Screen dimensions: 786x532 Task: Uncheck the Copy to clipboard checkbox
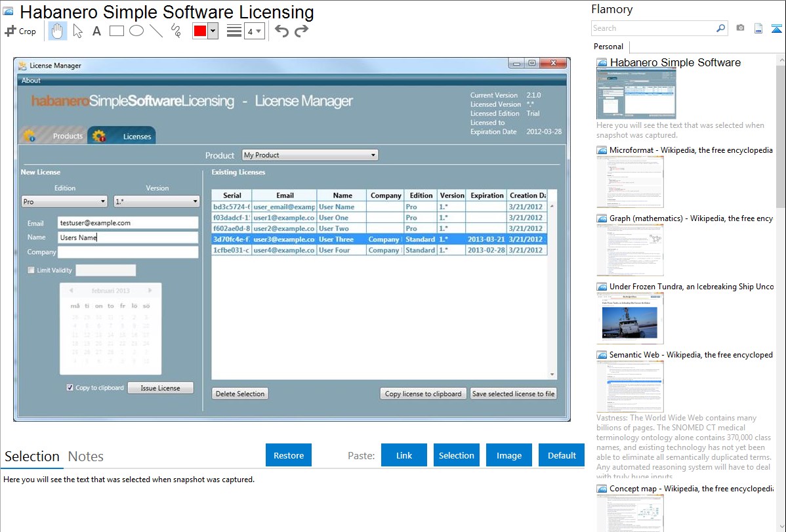coord(70,388)
